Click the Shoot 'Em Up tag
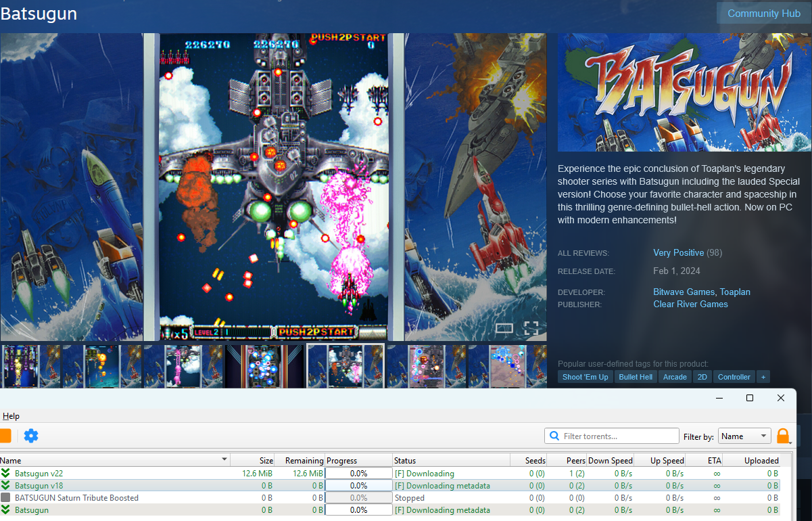This screenshot has height=521, width=812. coord(586,377)
